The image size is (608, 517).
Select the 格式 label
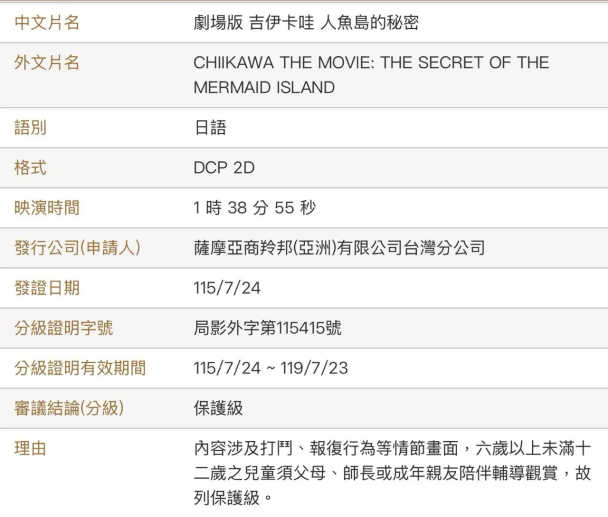[31, 168]
